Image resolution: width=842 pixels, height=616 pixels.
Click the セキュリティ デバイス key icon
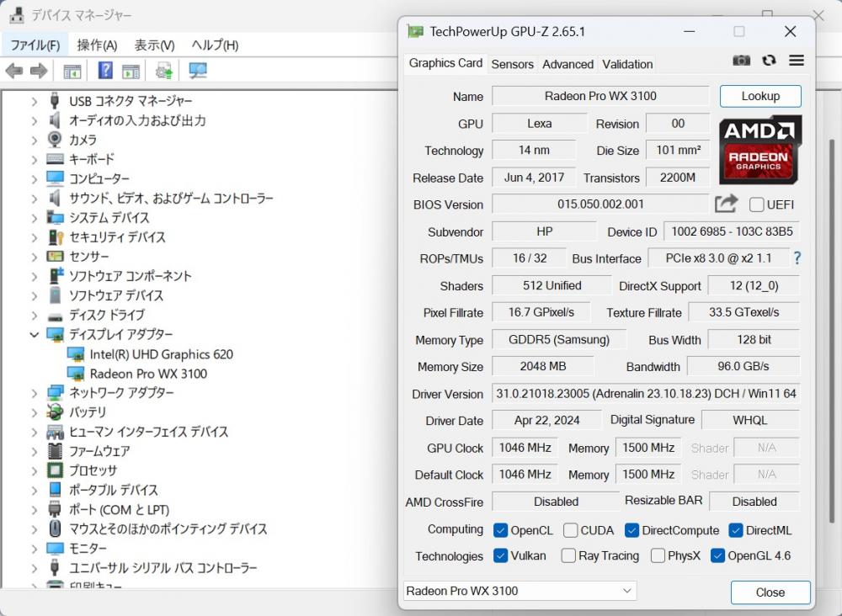click(x=56, y=237)
